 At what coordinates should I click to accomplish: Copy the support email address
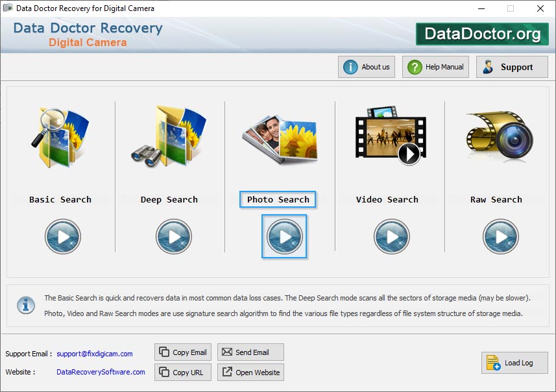[x=183, y=352]
